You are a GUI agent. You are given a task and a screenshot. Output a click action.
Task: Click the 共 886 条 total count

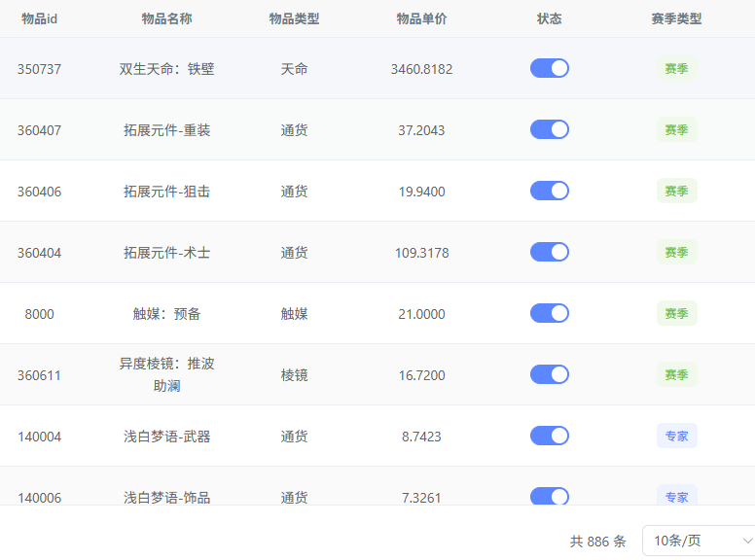tap(597, 542)
